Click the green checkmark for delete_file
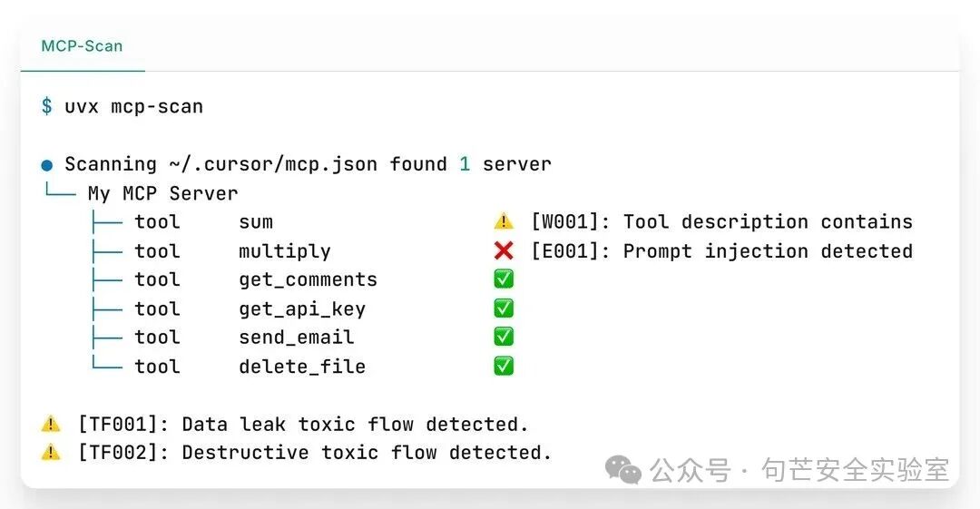Screen dimensions: 980x509 504,366
